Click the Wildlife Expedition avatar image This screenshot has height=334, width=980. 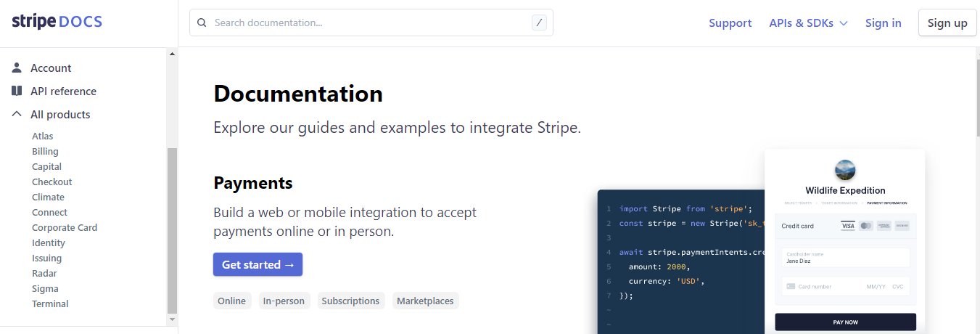[845, 171]
